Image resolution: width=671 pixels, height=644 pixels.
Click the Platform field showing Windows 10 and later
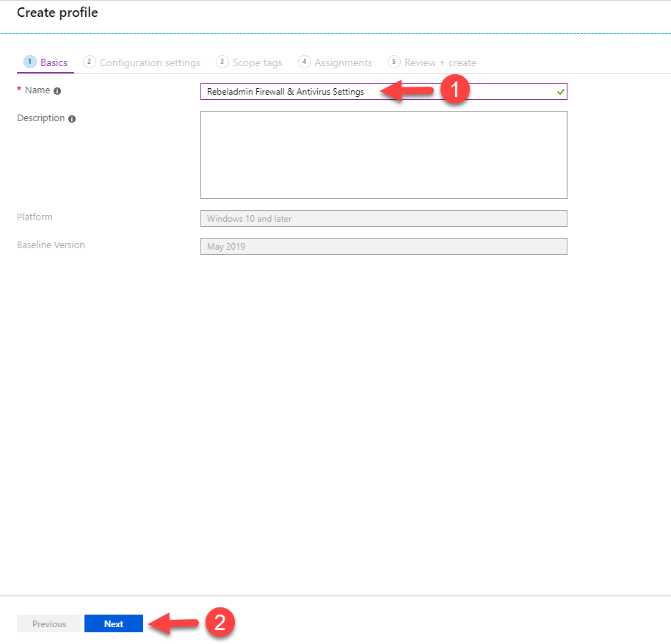[384, 218]
